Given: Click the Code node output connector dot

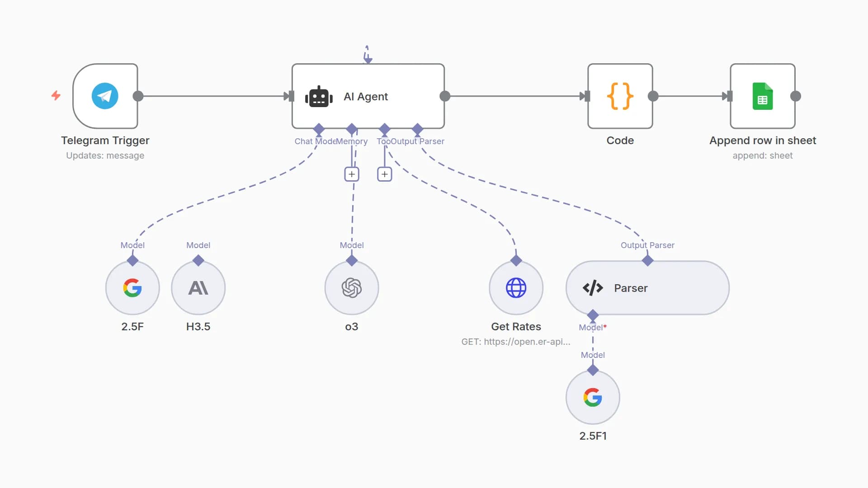Looking at the screenshot, I should [x=653, y=96].
